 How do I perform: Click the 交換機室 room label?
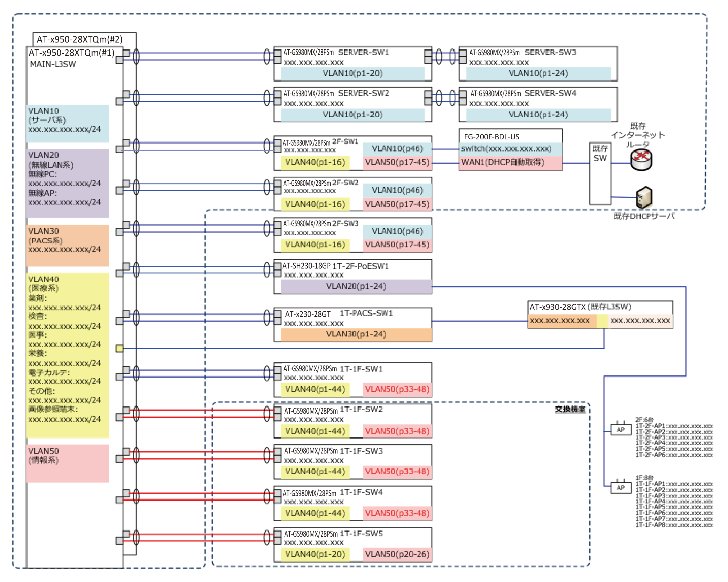570,409
